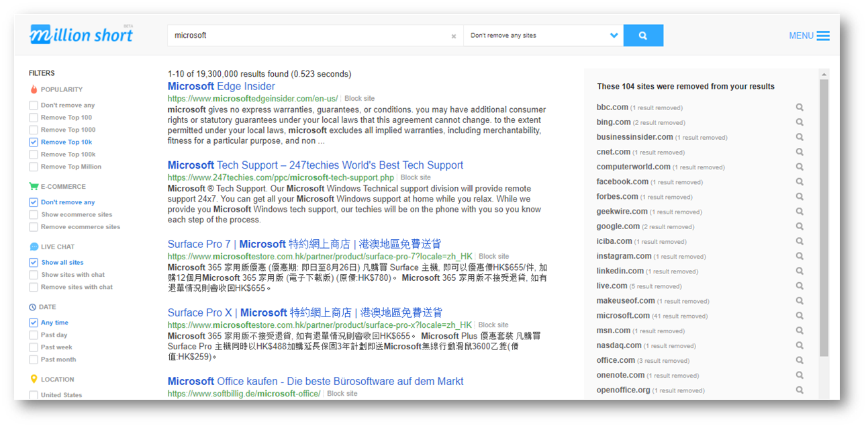The image size is (868, 428).
Task: Click the magnifier icon next to cnet.com
Action: tap(800, 152)
